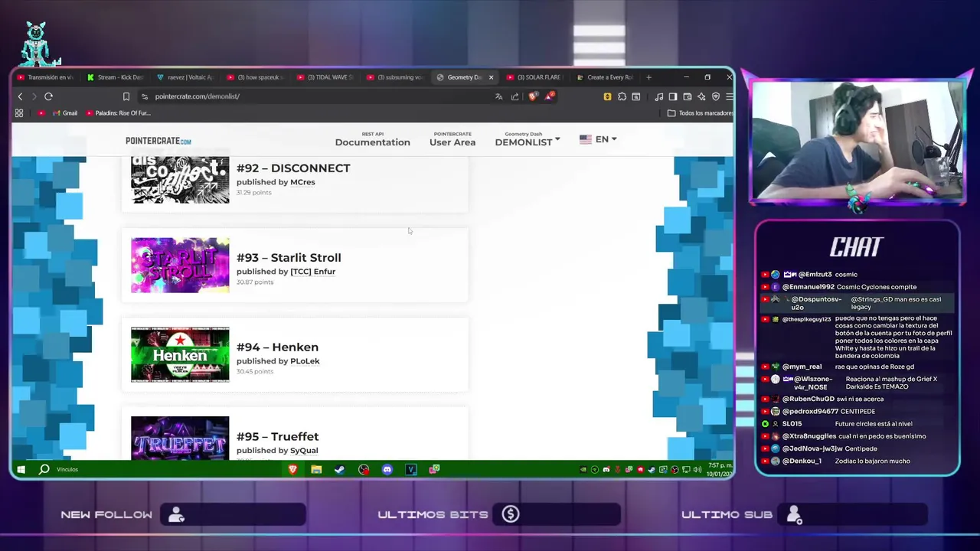Open the Brave Rewards triangle icon
Viewport: 980px width, 551px height.
pyautogui.click(x=549, y=96)
